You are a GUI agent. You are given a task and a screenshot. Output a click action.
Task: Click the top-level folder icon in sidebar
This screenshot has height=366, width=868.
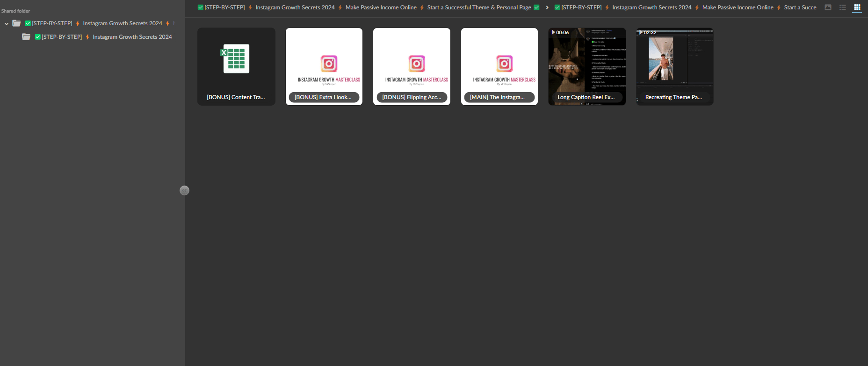point(16,23)
